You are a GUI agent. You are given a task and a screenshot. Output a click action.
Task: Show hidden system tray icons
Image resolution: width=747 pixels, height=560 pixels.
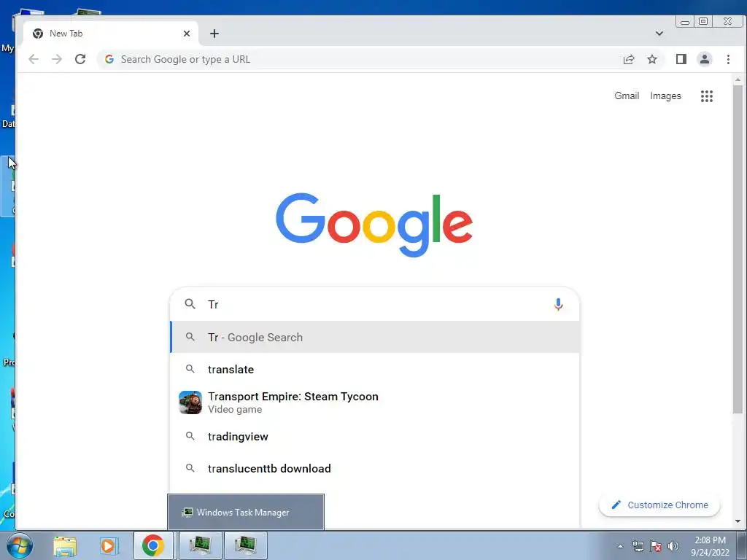[x=620, y=546]
